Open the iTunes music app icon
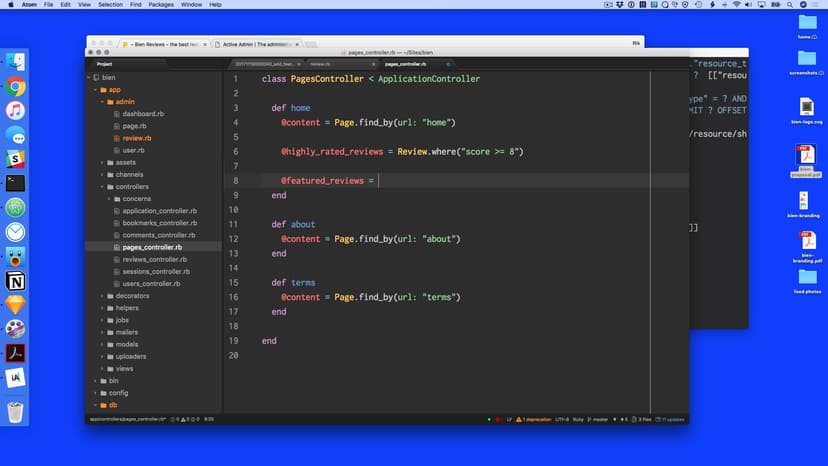Viewport: 828px width, 466px height. pyautogui.click(x=16, y=111)
